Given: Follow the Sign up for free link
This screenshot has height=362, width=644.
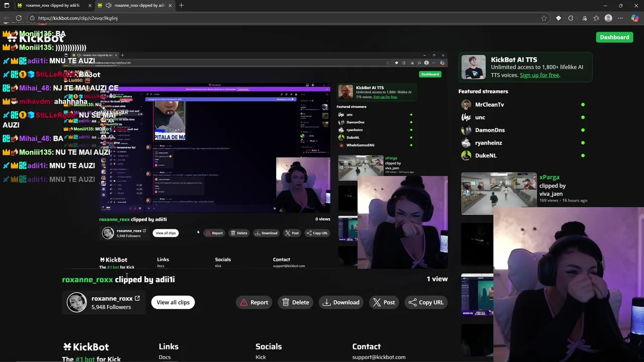Looking at the screenshot, I should (x=539, y=75).
